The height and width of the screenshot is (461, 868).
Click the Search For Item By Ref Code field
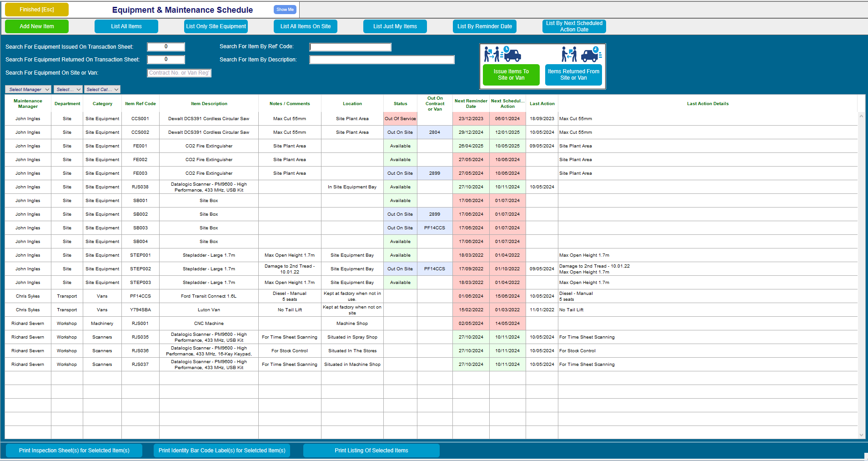tap(350, 46)
